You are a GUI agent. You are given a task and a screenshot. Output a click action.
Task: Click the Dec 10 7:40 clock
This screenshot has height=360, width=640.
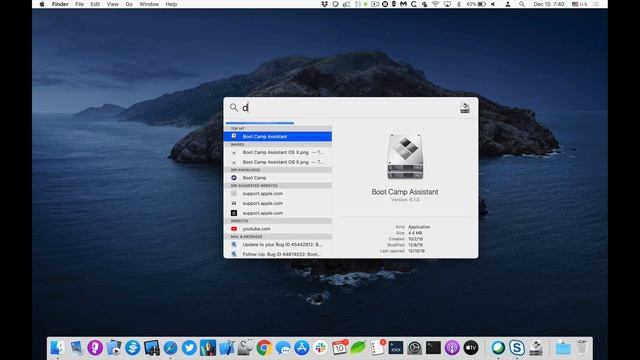[549, 4]
